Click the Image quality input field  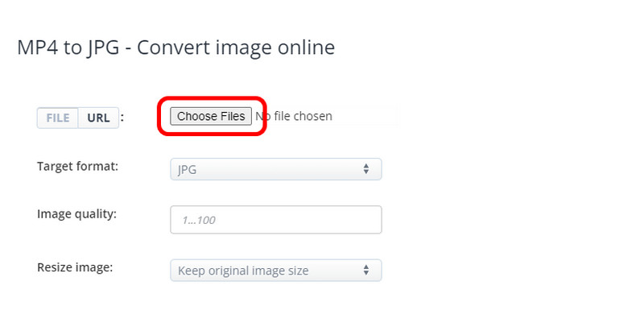(x=275, y=220)
